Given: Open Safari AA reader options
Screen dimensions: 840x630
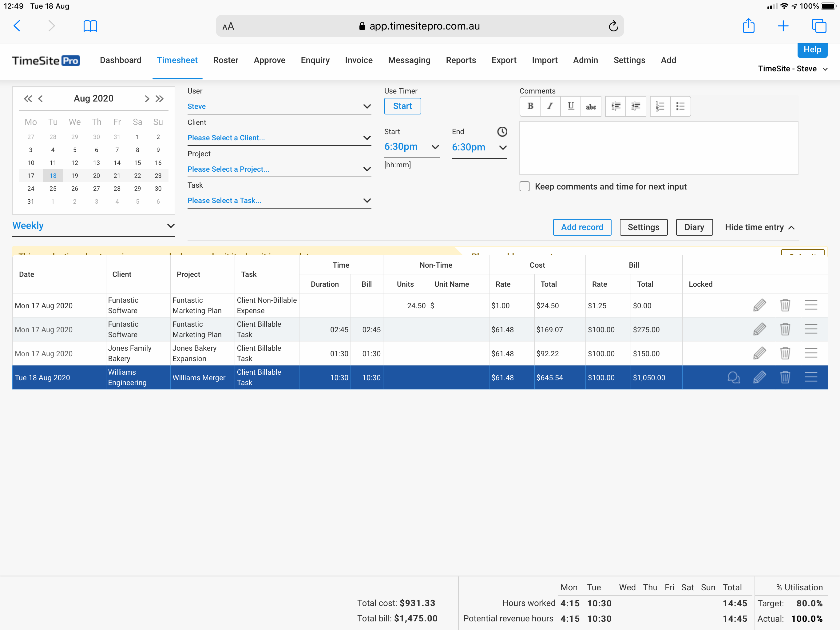Looking at the screenshot, I should point(228,26).
